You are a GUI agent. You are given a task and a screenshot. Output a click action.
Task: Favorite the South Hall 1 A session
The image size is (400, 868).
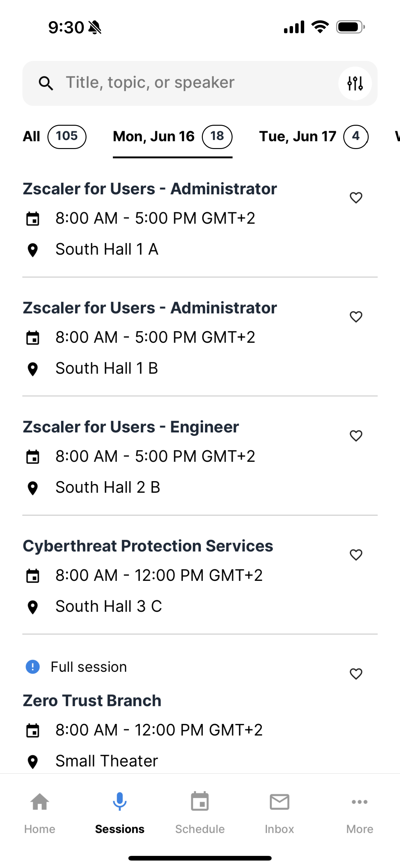356,197
